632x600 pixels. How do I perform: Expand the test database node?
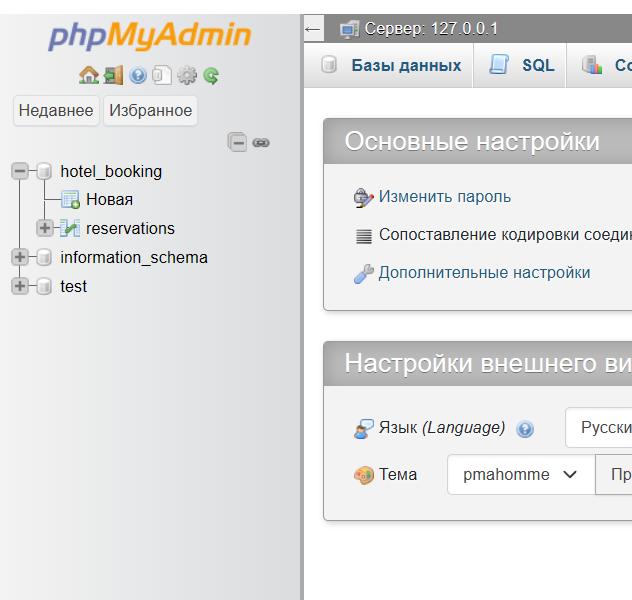[20, 286]
